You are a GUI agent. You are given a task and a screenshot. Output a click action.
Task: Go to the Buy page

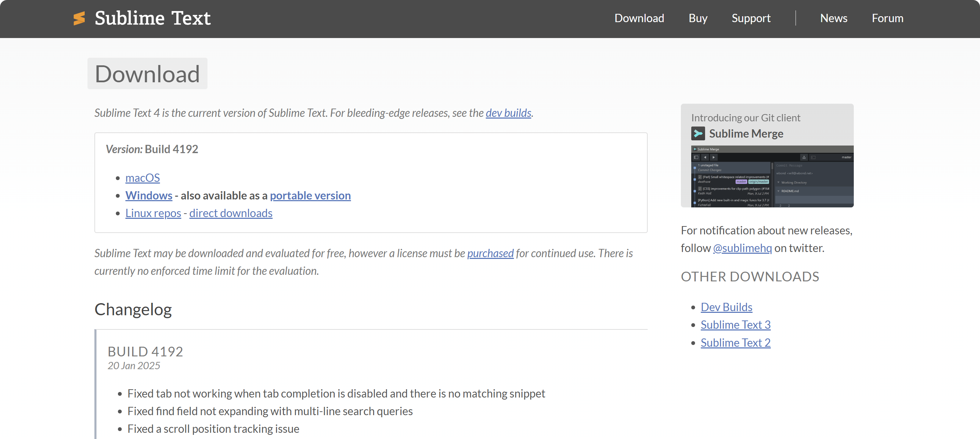click(x=698, y=18)
